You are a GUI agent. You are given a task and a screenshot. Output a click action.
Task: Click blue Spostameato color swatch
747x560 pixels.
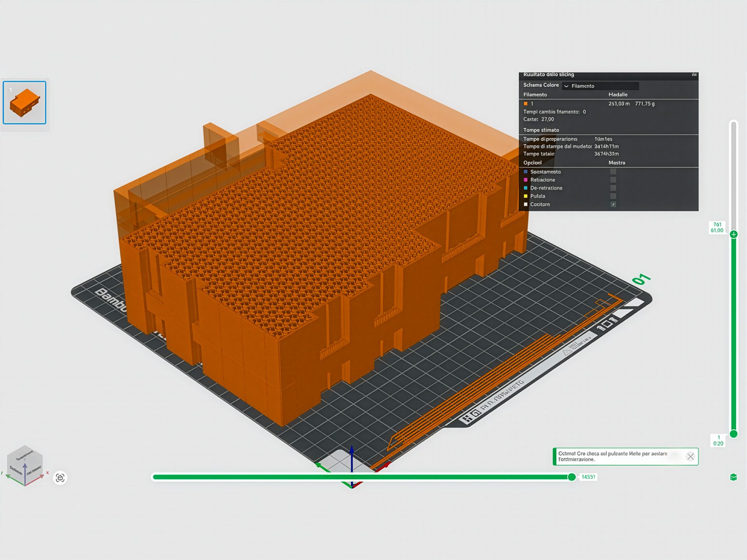click(x=525, y=172)
